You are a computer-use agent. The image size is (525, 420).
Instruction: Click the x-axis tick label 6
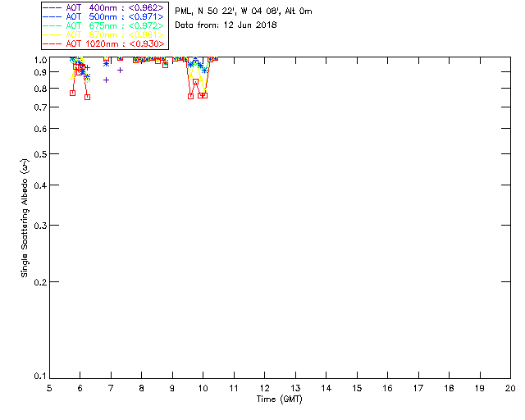(80, 388)
